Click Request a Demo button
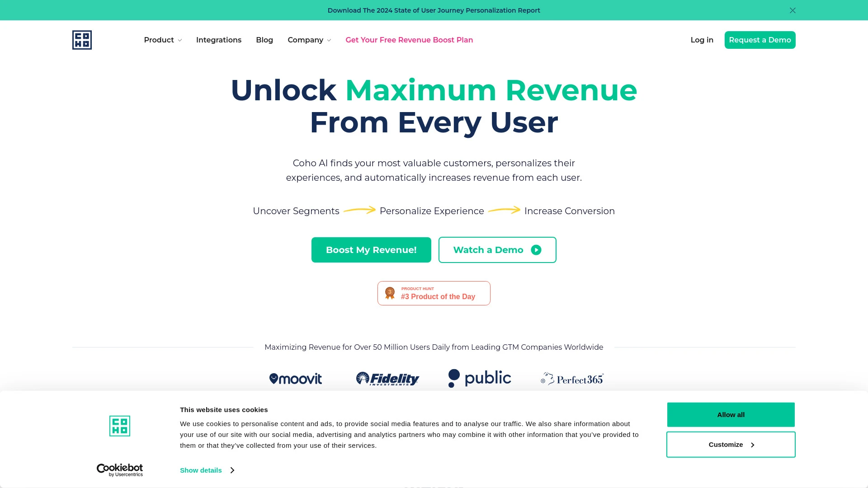The image size is (868, 488). pyautogui.click(x=760, y=40)
